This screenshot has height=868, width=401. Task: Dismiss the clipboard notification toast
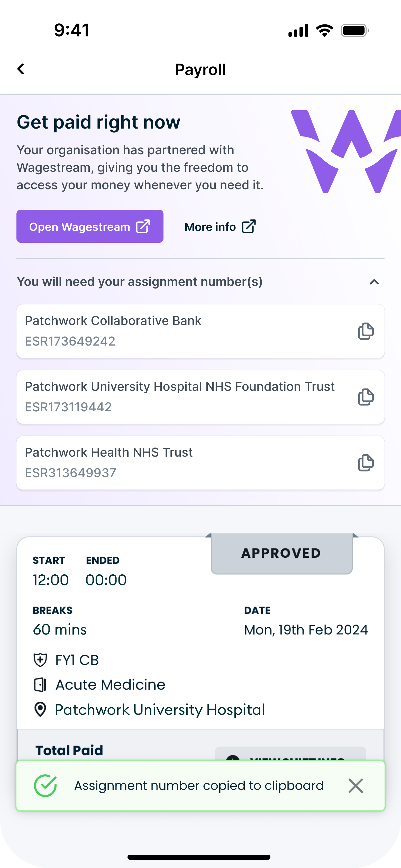click(x=356, y=786)
